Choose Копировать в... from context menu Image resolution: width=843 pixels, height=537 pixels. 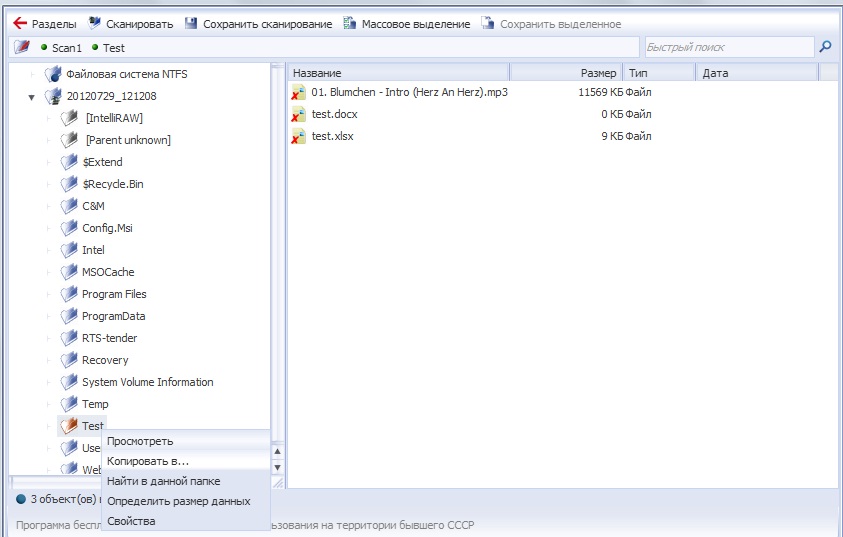click(x=185, y=461)
